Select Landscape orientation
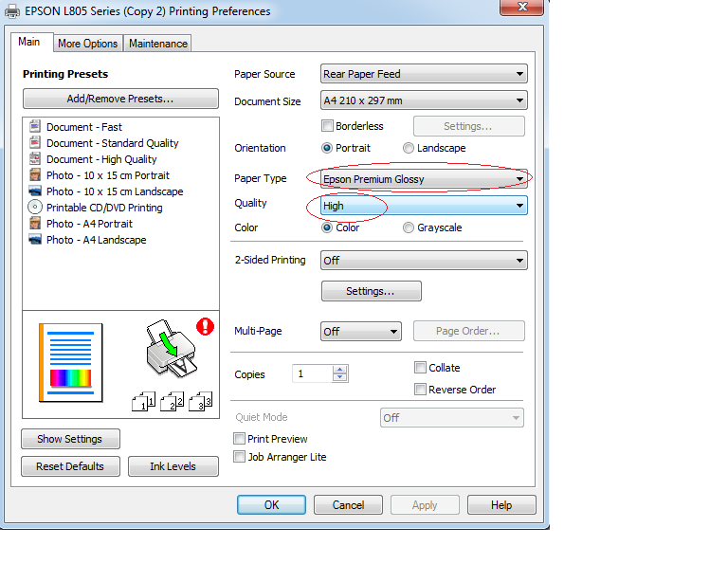Viewport: 728px width, 582px height. click(x=409, y=148)
